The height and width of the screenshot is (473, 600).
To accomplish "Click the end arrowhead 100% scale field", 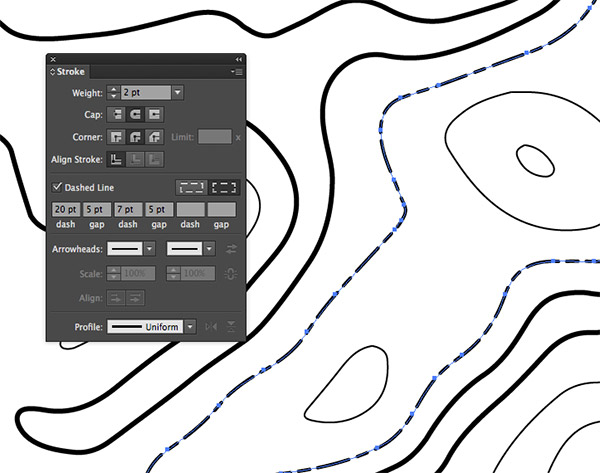I will pos(198,274).
